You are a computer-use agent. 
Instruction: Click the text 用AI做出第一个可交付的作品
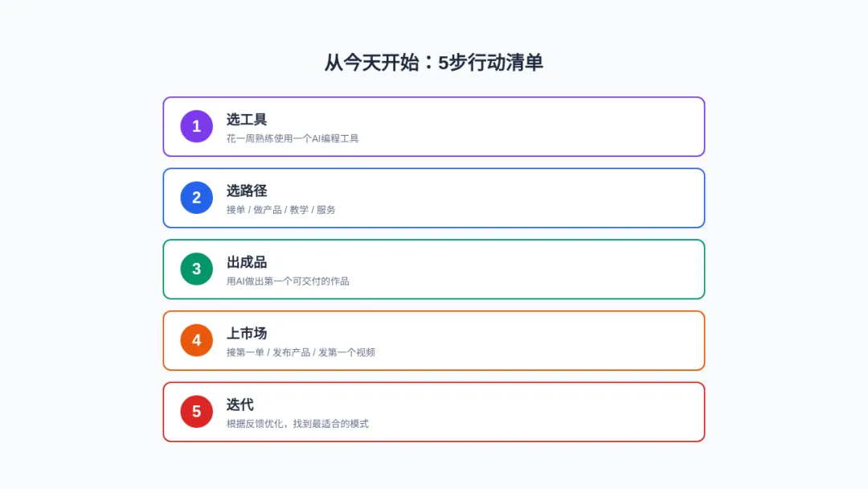click(x=287, y=281)
